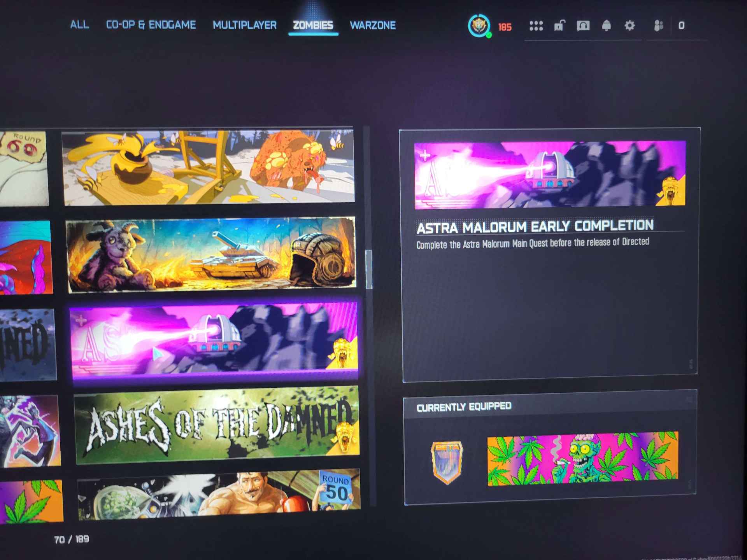Select the goat and tank calling card

point(211,254)
